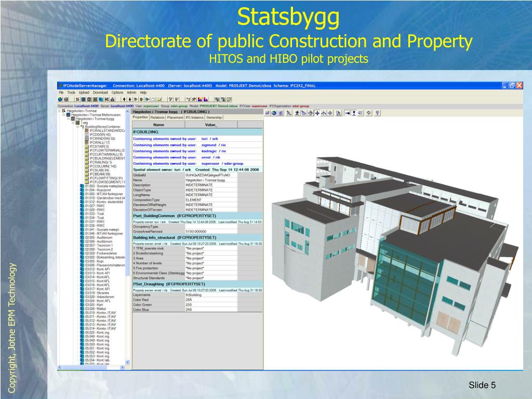Select the walk mode icon in viewer toolbar
Screen dimensions: 532x399
tap(297, 113)
